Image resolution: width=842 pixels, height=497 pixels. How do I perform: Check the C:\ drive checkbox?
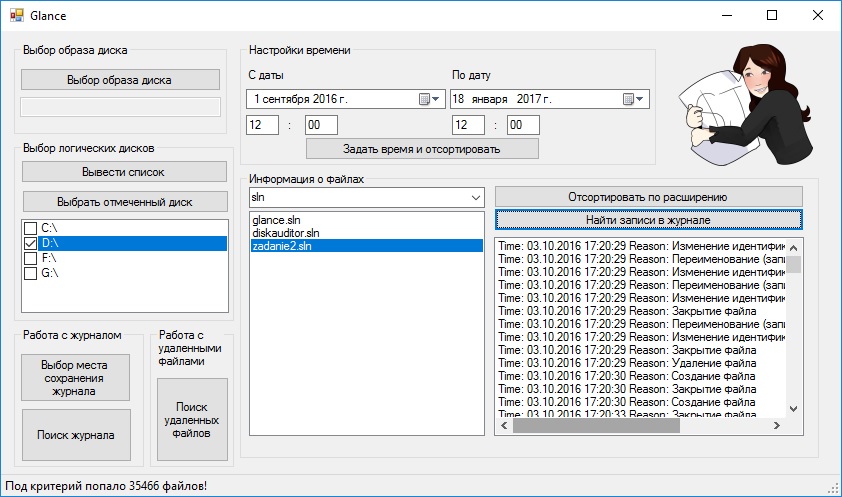pyautogui.click(x=31, y=228)
